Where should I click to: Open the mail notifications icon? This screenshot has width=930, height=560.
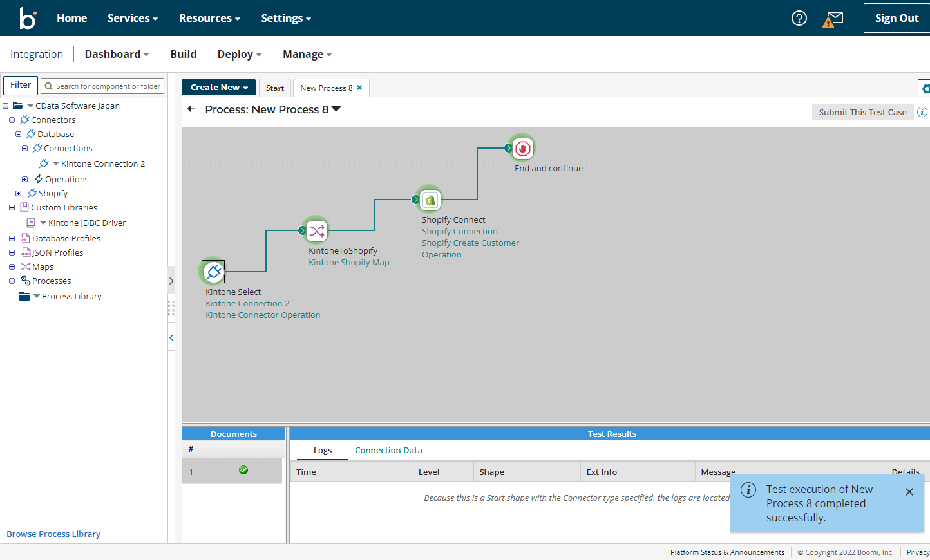tap(833, 19)
